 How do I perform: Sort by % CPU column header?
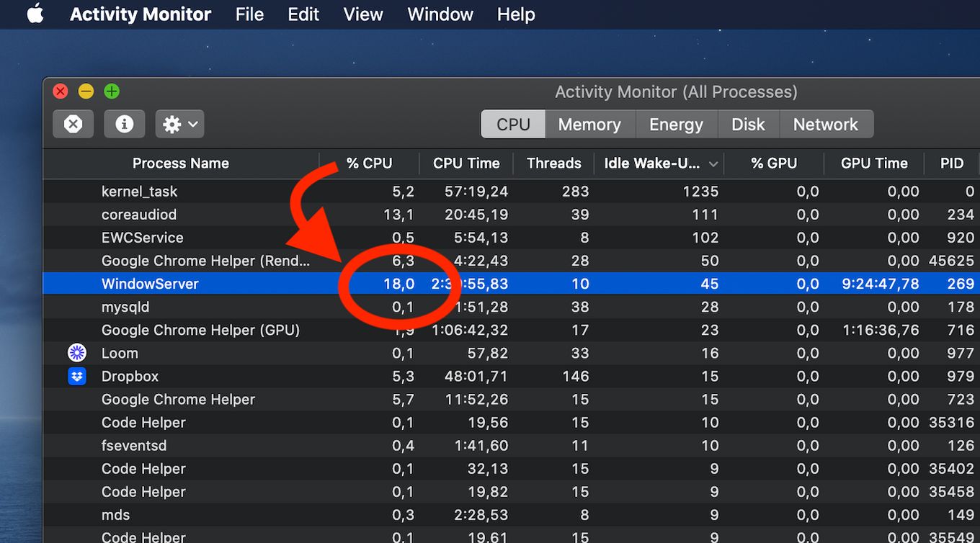(369, 163)
